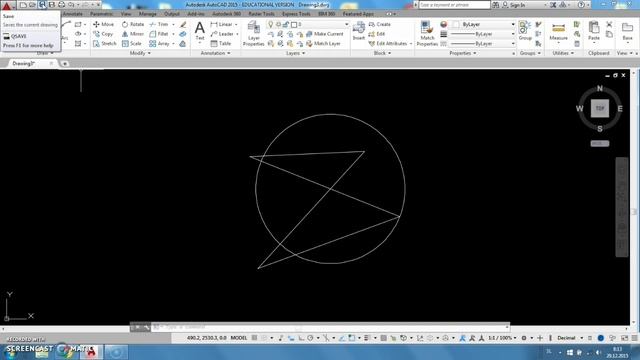Select the Trim tool
Image resolution: width=640 pixels, height=360 pixels.
point(159,24)
